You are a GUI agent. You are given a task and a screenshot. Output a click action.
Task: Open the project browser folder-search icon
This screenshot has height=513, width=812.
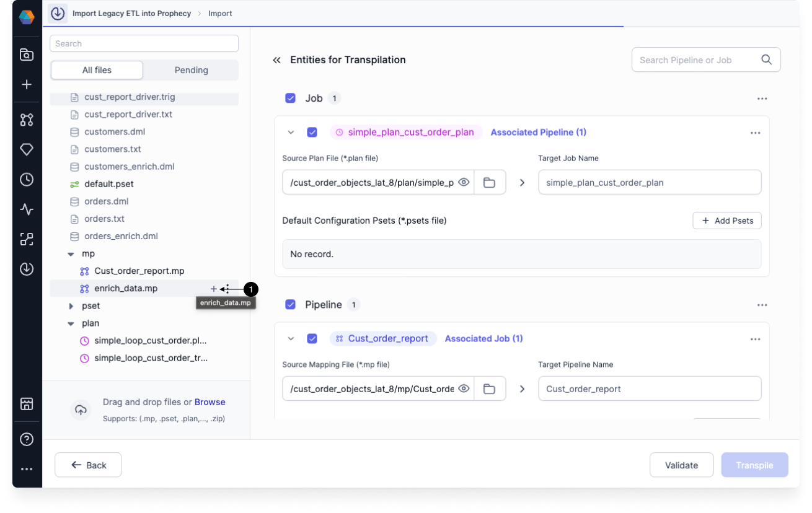(x=27, y=55)
